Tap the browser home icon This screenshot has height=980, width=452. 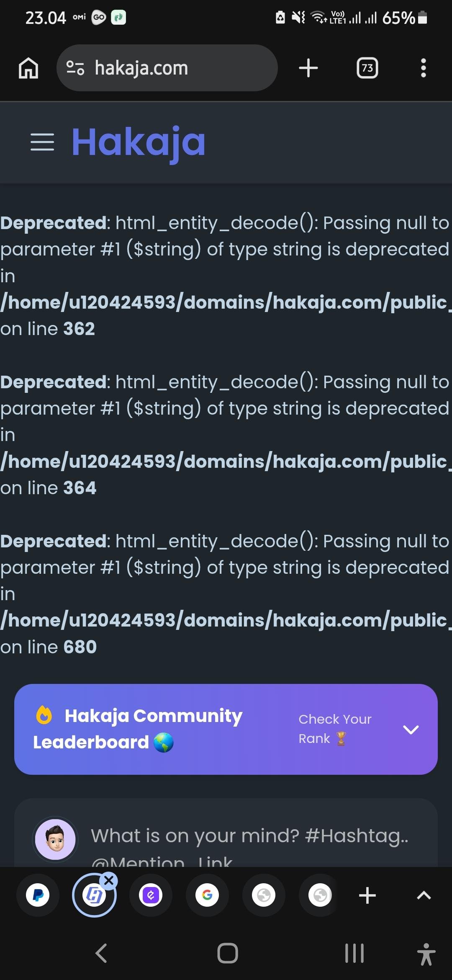(28, 68)
